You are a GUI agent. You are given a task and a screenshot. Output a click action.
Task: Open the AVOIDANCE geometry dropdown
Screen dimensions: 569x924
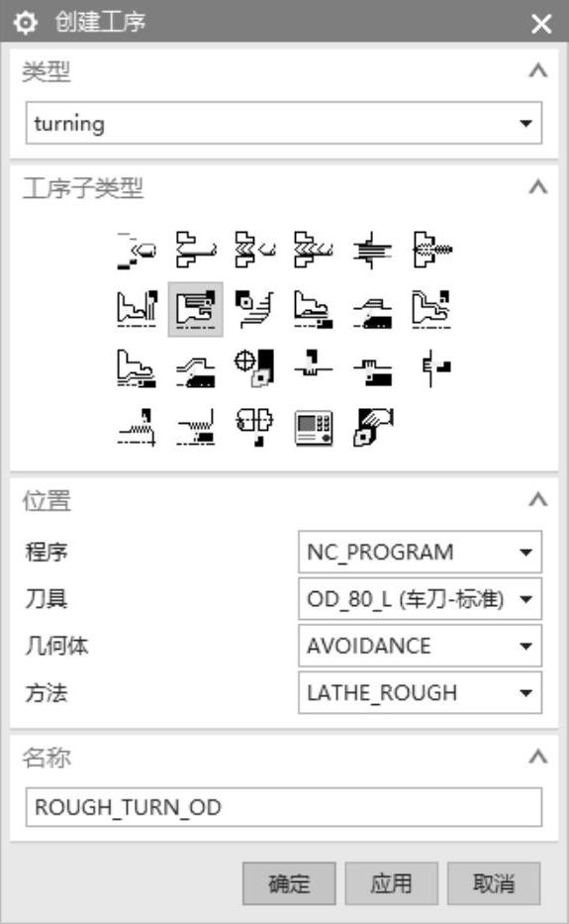point(420,647)
